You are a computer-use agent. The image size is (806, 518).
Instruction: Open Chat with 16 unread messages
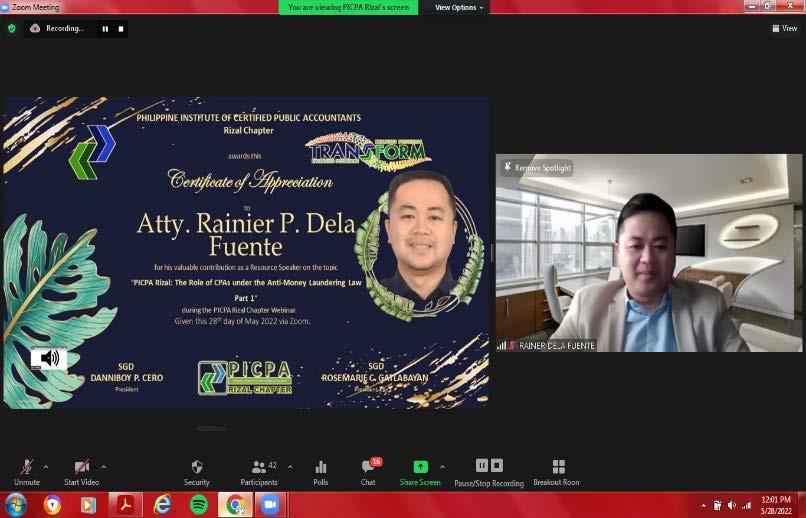368,472
